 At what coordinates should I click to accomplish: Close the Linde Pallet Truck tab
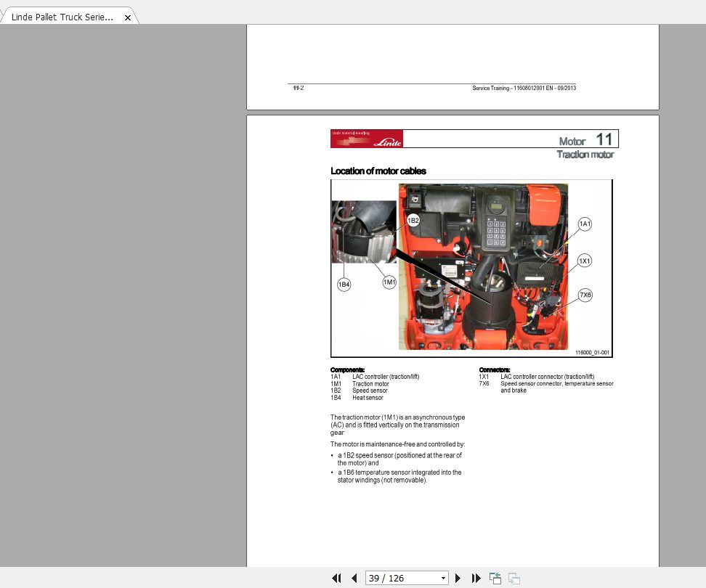pos(128,17)
